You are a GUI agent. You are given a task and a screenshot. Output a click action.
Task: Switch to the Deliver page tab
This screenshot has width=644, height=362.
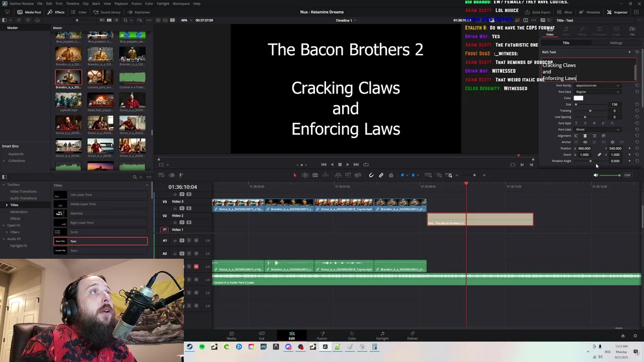click(413, 335)
